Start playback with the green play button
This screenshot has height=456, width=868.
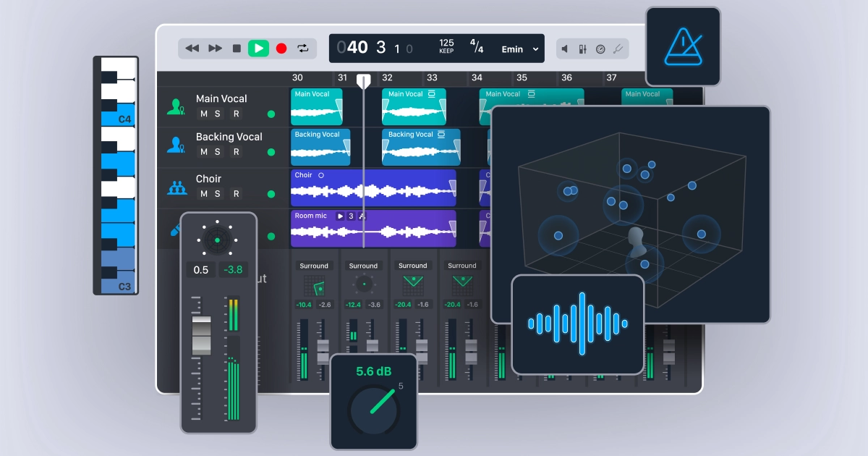coord(258,48)
